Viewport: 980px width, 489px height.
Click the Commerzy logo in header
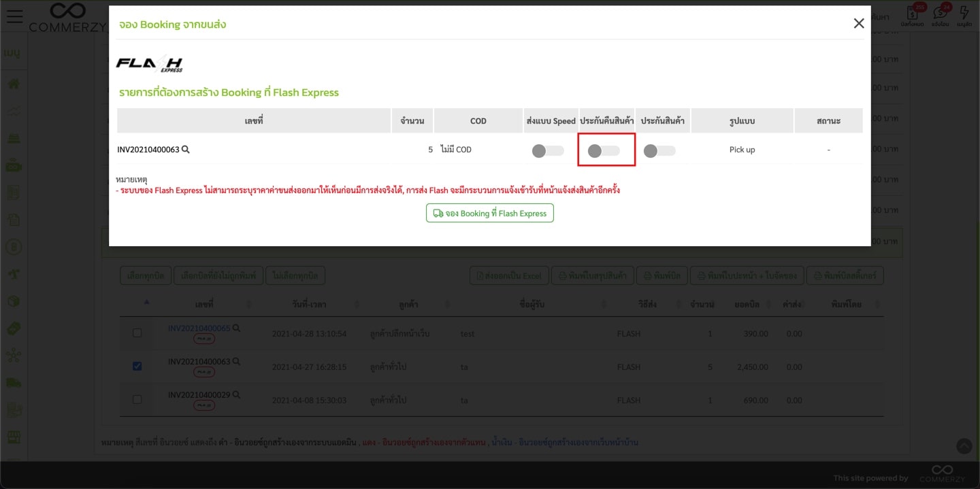tap(67, 17)
